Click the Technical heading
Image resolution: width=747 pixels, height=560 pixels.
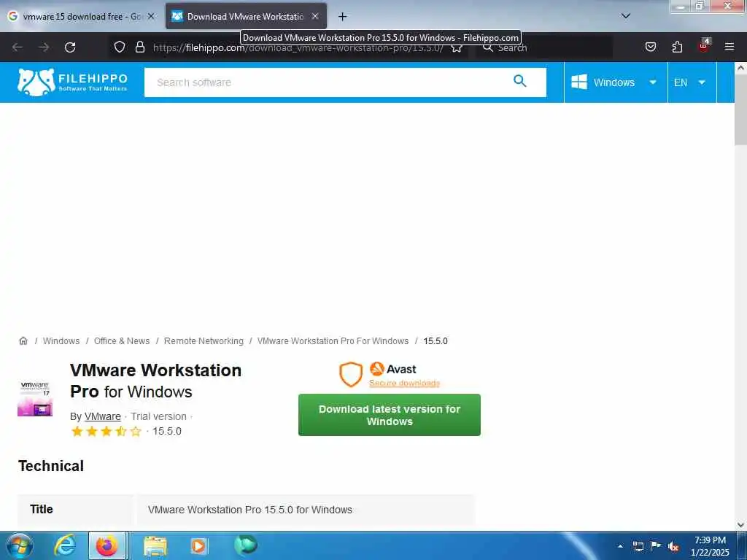pos(51,466)
